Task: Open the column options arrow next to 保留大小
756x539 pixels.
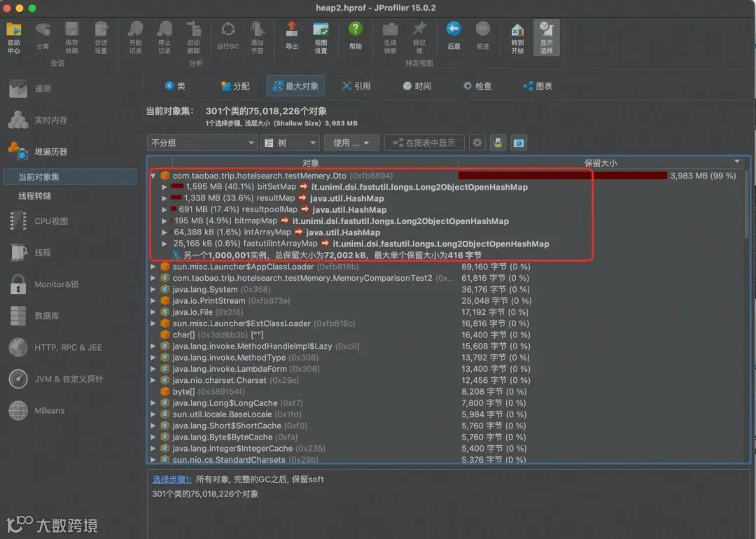Action: point(736,162)
